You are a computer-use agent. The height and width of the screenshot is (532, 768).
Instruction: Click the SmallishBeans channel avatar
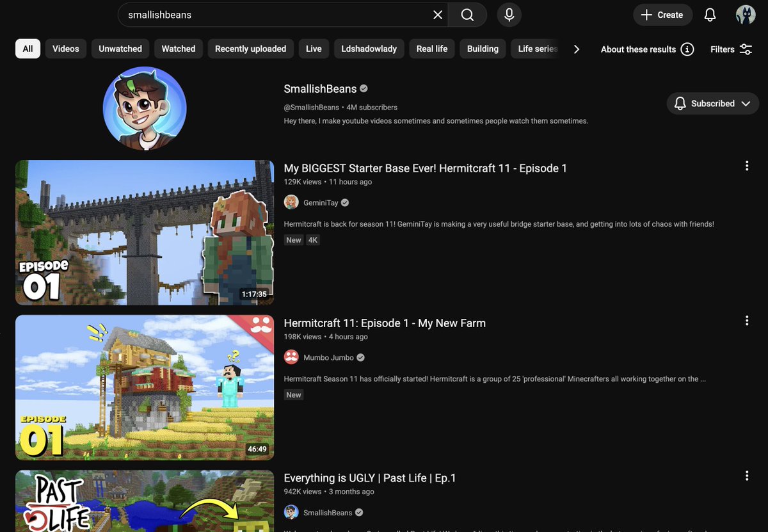(145, 108)
